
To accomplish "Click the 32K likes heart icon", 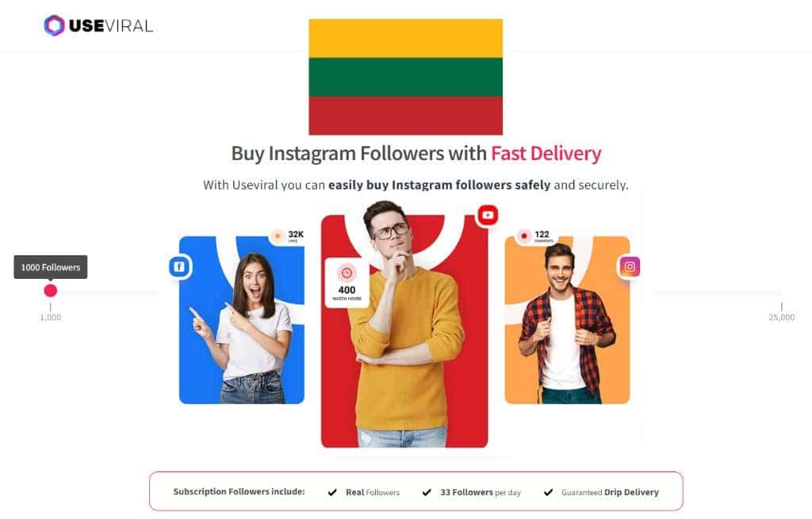I will 278,236.
